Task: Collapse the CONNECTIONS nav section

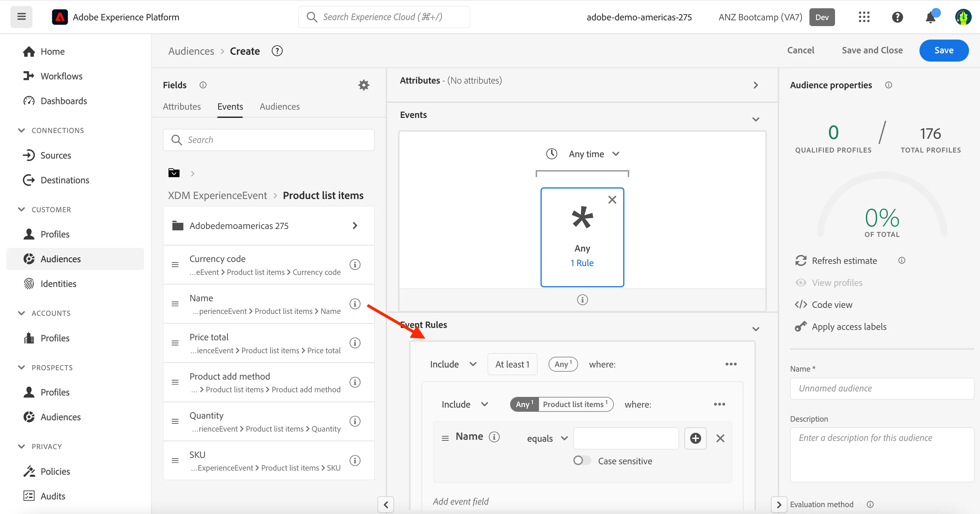Action: pyautogui.click(x=21, y=130)
